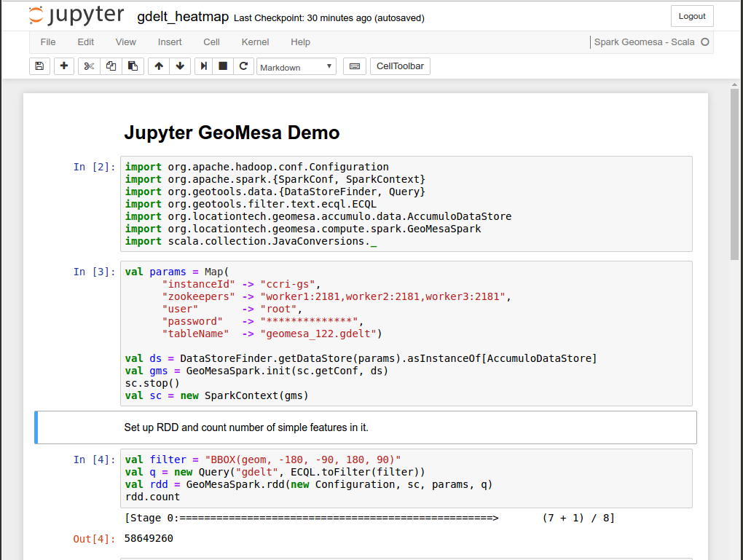Viewport: 743px width, 560px height.
Task: Paste cells below icon
Action: [133, 66]
